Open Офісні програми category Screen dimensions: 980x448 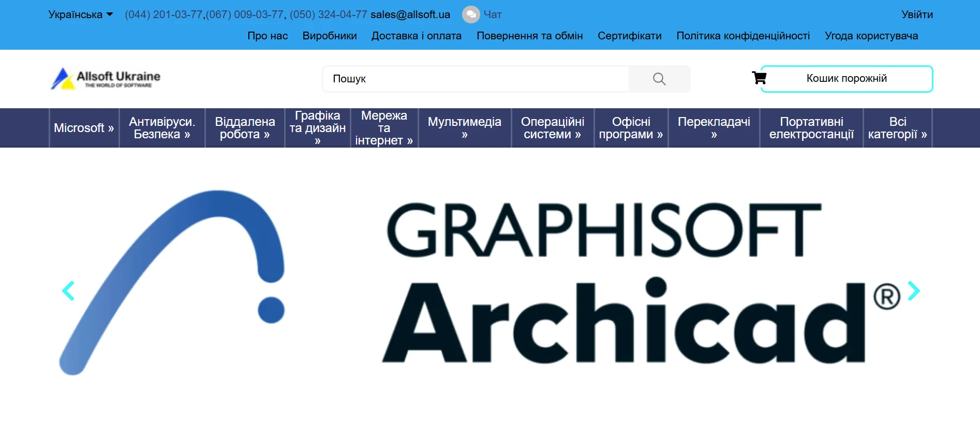pos(631,128)
